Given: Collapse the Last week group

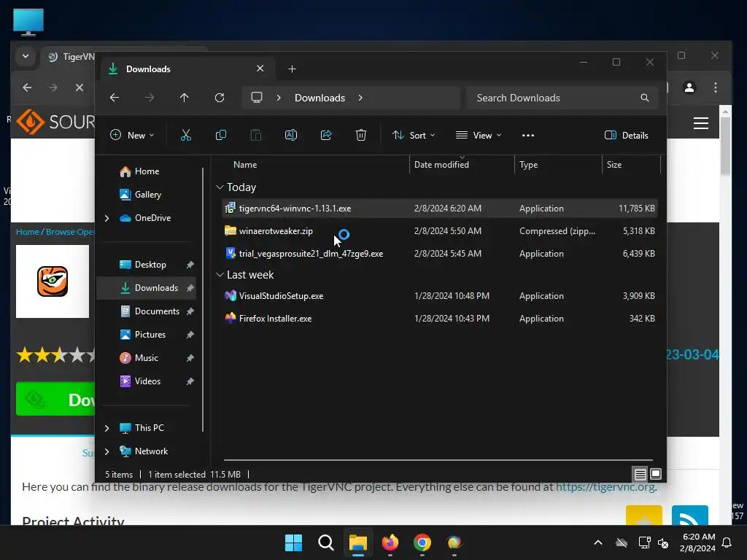Looking at the screenshot, I should tap(220, 275).
